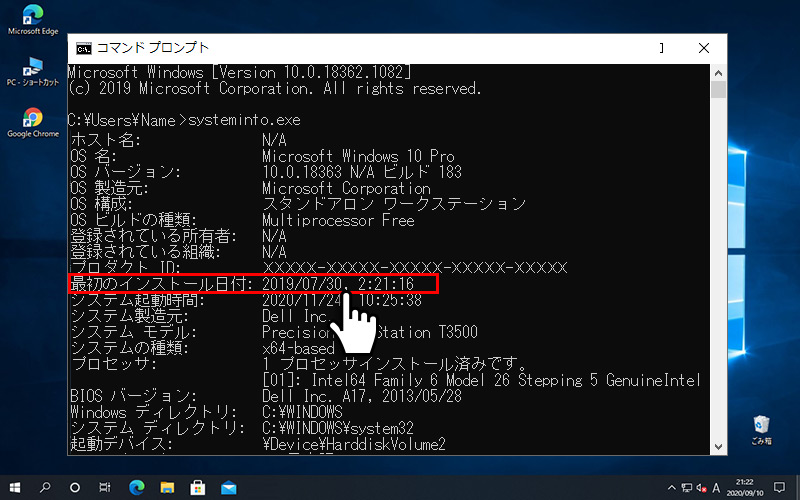Click the Command Prompt title bar icon
Screen dimensions: 800x500
(84, 48)
